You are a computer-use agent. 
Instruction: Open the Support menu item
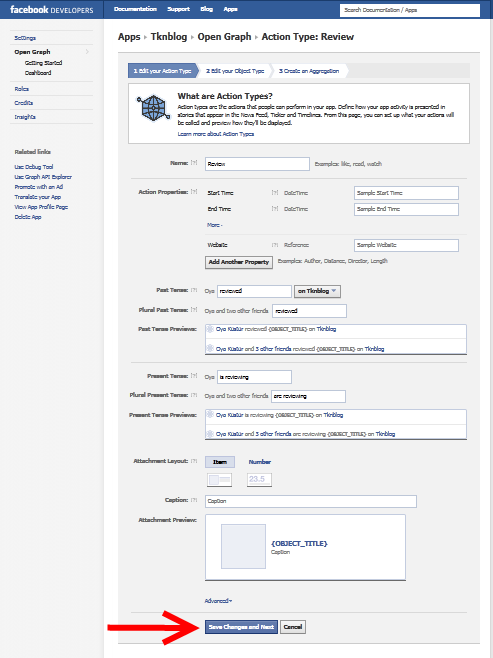click(178, 9)
